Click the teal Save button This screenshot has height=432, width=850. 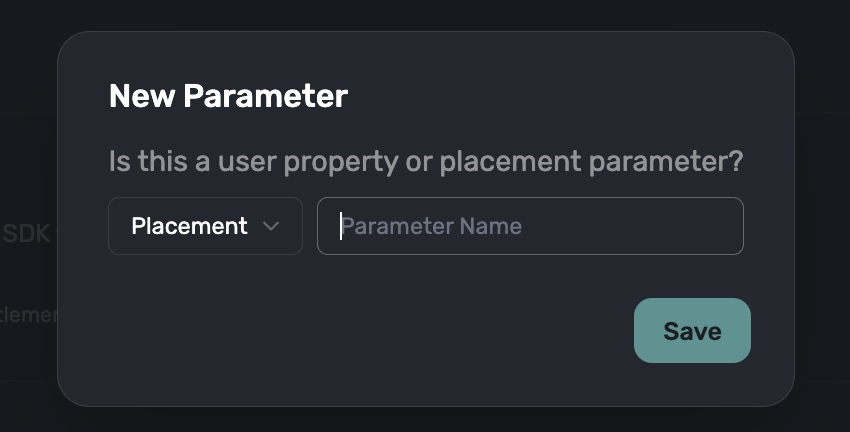(692, 331)
